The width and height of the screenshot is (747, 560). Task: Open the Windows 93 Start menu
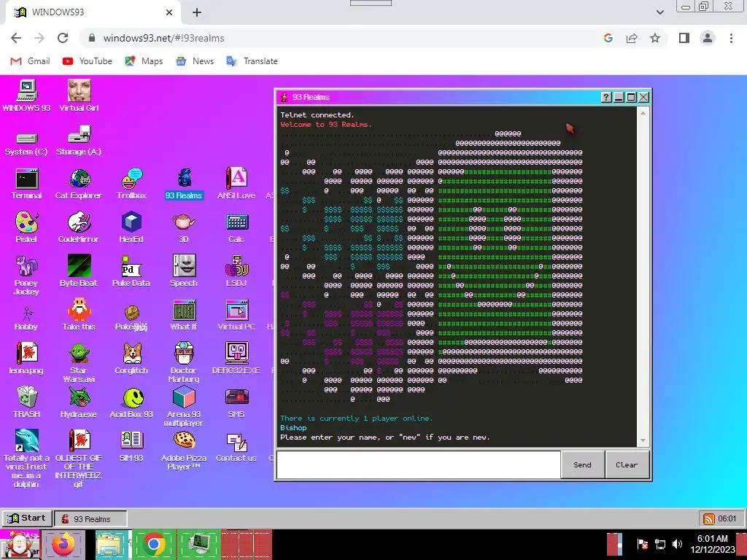[x=27, y=518]
